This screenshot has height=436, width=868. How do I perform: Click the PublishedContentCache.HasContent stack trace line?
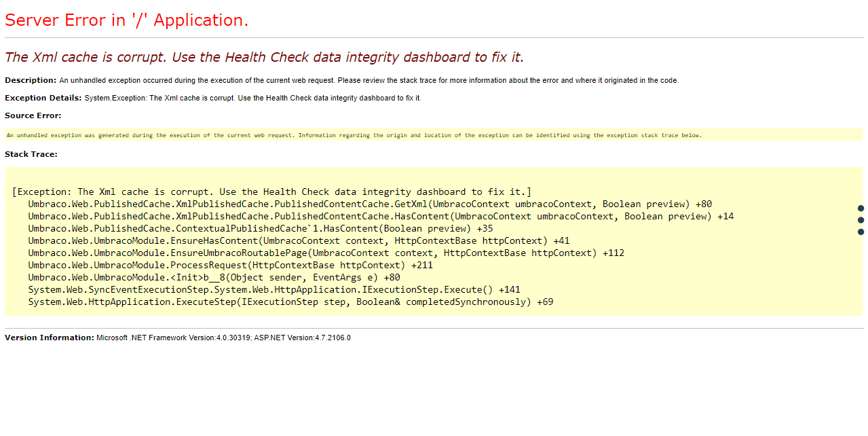click(381, 217)
